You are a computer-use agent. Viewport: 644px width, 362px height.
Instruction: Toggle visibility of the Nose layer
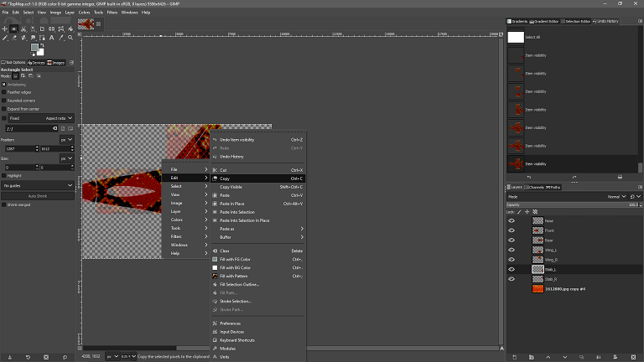(512, 220)
